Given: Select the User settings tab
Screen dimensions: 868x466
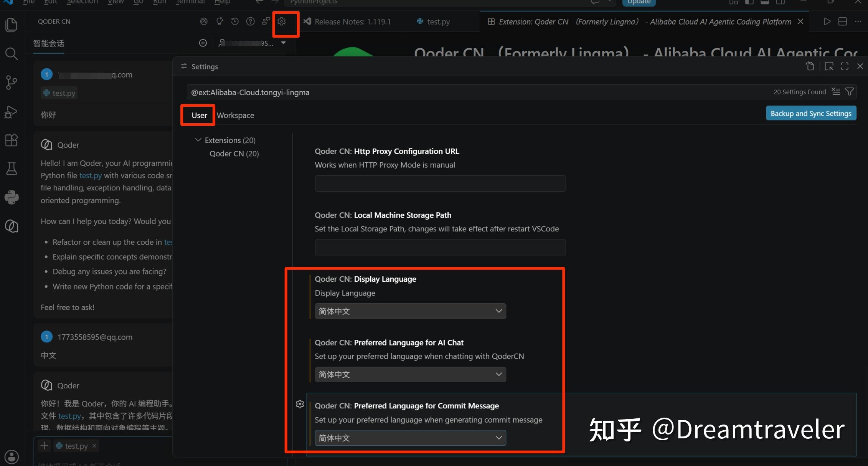Looking at the screenshot, I should (x=199, y=115).
